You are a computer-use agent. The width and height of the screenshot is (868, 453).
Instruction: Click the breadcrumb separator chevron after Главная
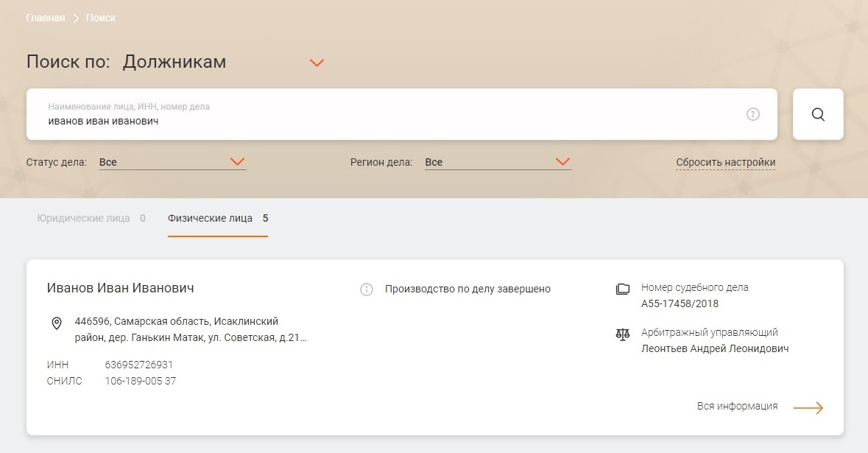tap(76, 18)
